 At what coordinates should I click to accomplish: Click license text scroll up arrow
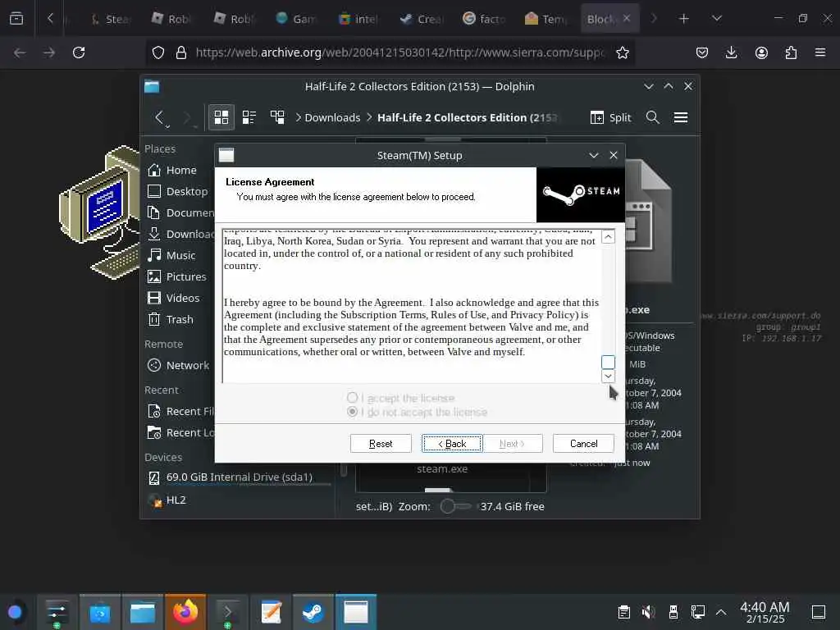point(608,237)
